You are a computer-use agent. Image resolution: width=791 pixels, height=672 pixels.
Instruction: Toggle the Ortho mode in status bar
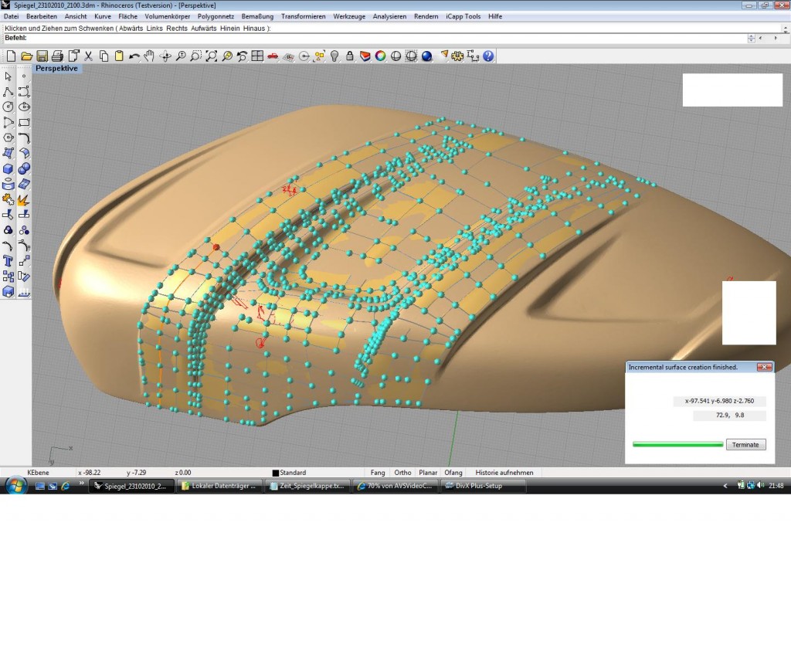coord(402,473)
